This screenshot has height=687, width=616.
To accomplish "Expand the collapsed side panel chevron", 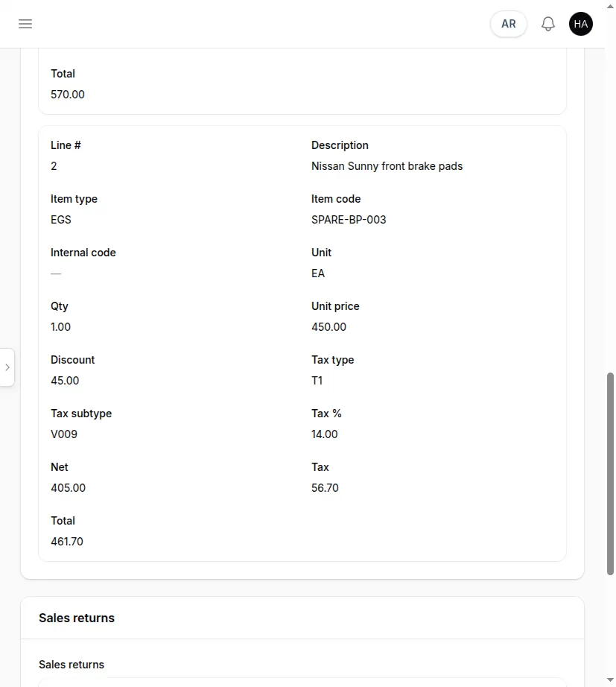I will tap(7, 367).
